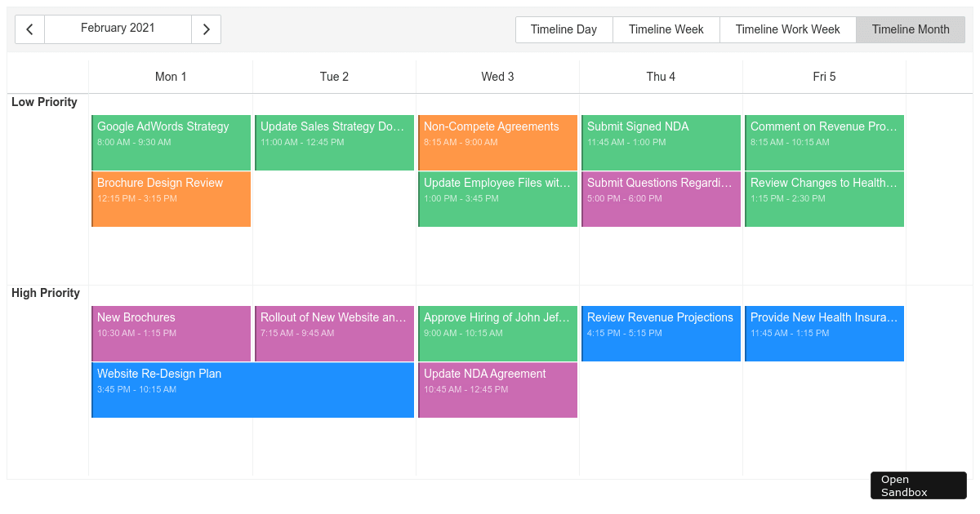Select the New Brochures event

[171, 333]
